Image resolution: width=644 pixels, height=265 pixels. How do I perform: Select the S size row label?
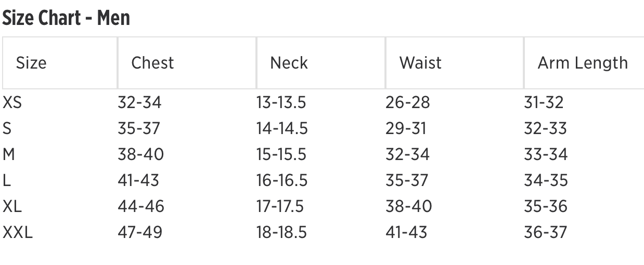click(x=8, y=128)
